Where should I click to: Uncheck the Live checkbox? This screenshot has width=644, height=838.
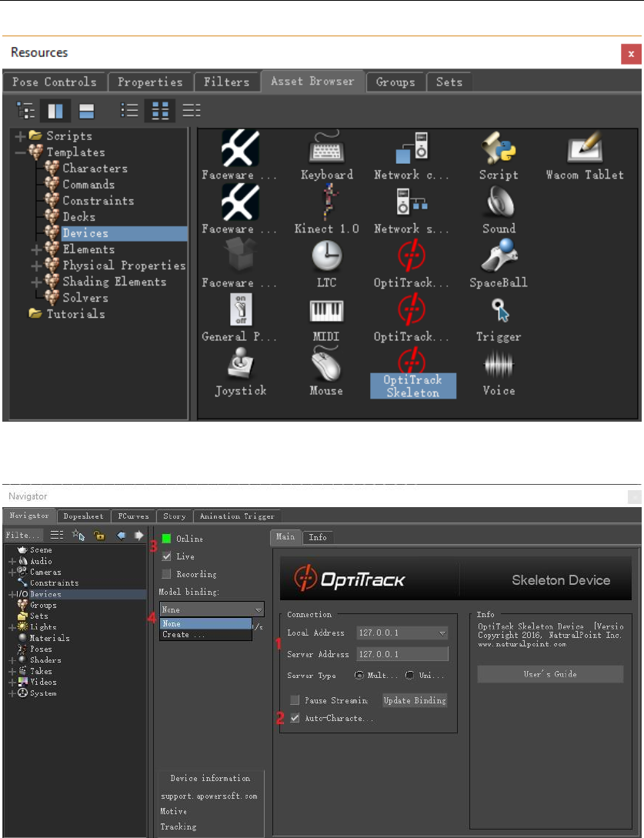(167, 556)
